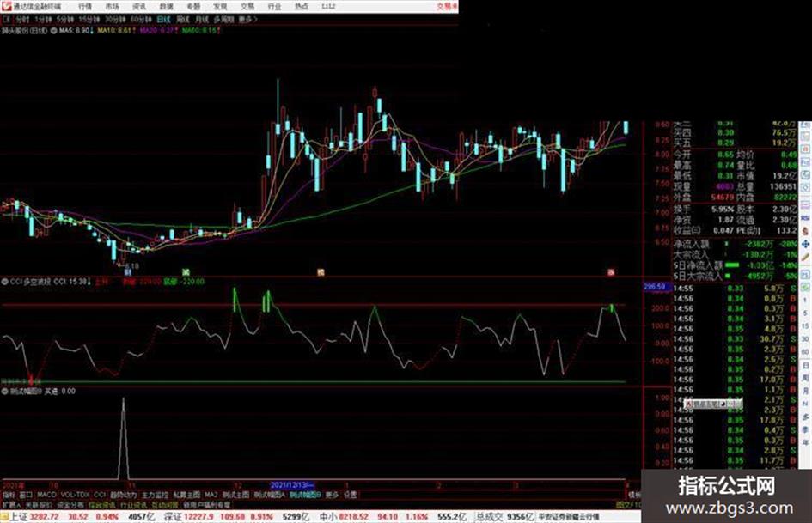
Task: Click the 60 minute shortcut in the right sidebar
Action: pos(805,352)
